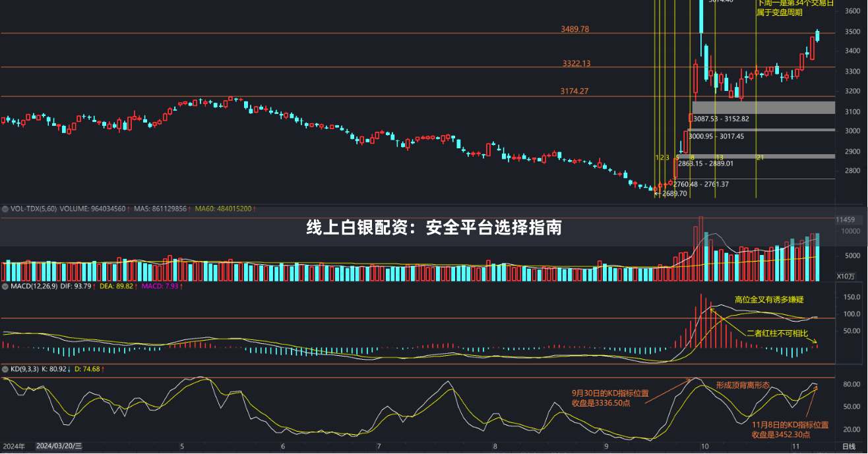
Task: Select the 2024/03/20/三 date marker
Action: click(x=59, y=447)
